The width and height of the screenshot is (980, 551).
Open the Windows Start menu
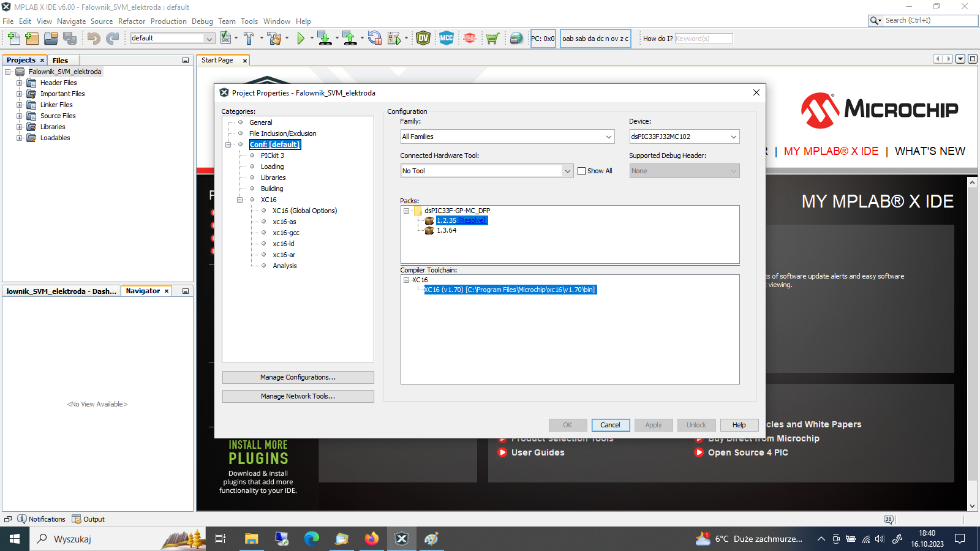[15, 539]
